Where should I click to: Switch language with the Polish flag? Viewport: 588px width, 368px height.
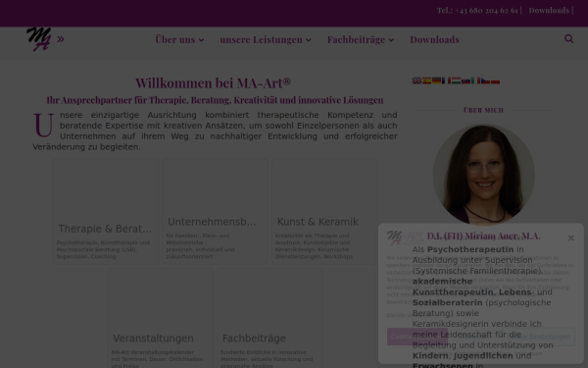[495, 80]
